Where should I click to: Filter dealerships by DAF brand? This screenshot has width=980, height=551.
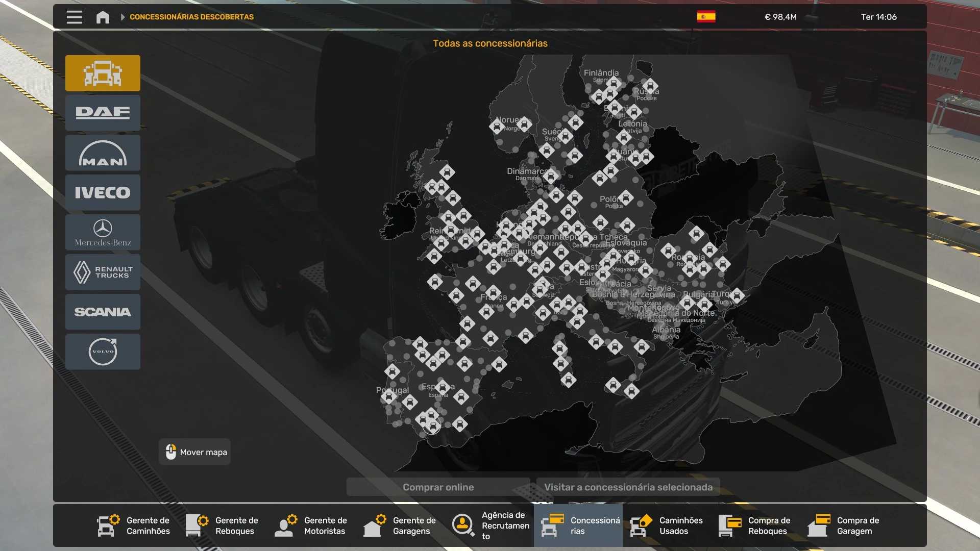click(103, 113)
